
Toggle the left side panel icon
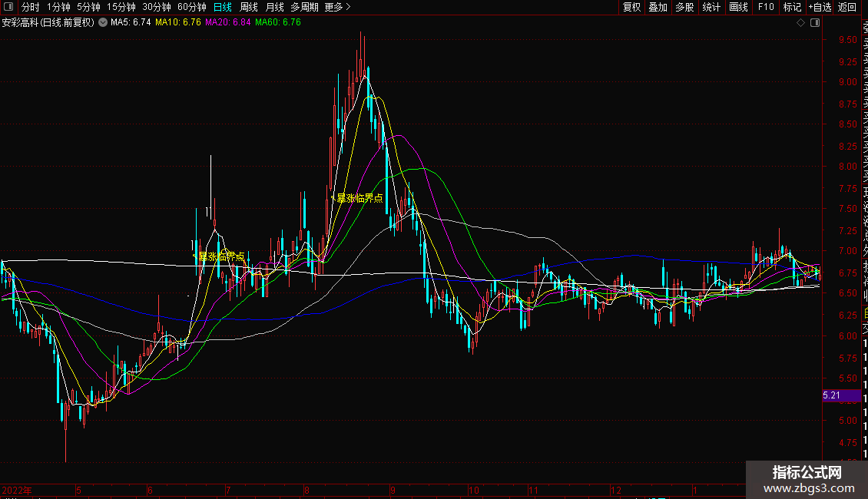(x=8, y=7)
